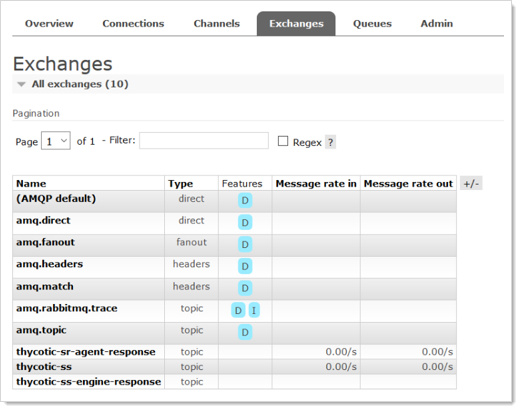Viewport: 520px width, 410px height.
Task: Enable the Regex checkbox
Action: [x=283, y=141]
